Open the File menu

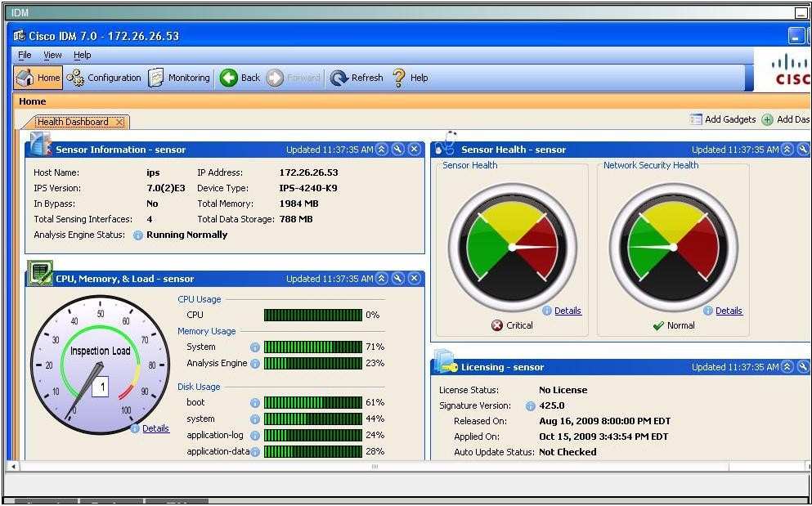[x=25, y=55]
